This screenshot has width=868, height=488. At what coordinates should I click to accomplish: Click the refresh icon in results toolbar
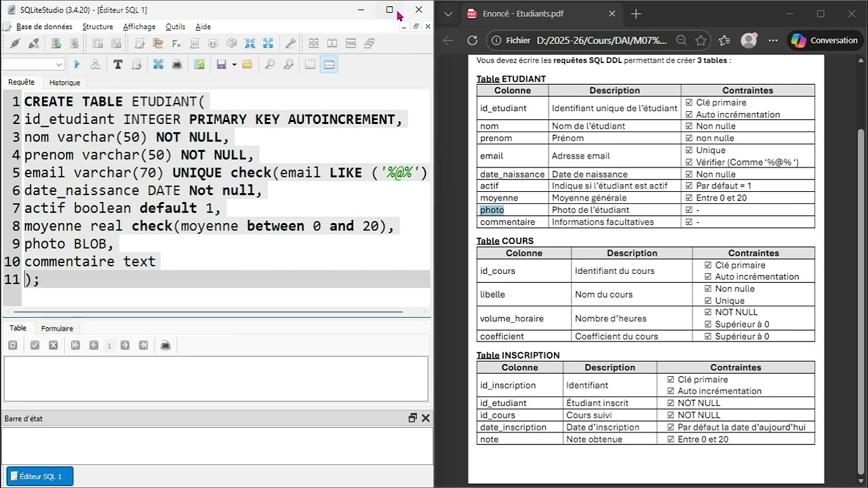[12, 346]
